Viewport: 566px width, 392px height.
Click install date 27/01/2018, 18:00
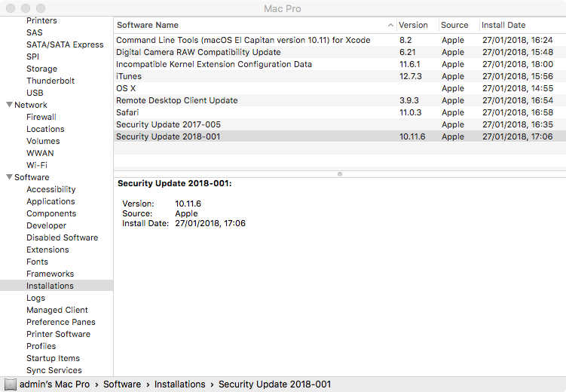tap(518, 64)
